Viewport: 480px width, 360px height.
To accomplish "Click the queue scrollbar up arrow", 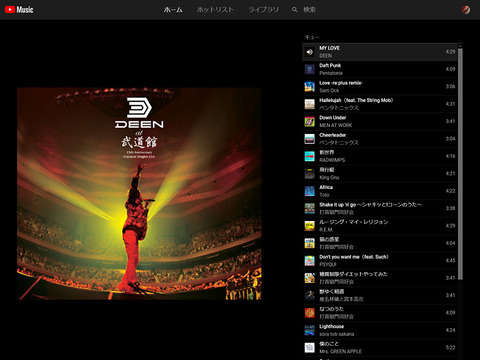I will [460, 46].
